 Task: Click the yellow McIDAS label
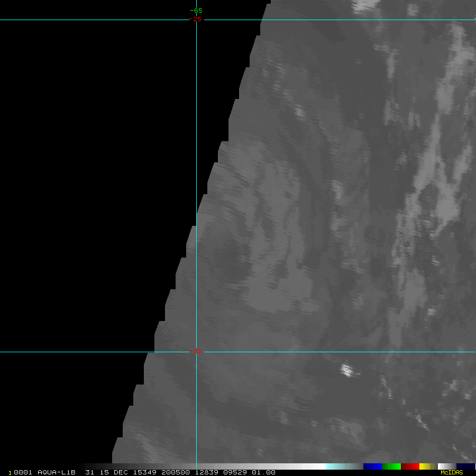click(451, 472)
